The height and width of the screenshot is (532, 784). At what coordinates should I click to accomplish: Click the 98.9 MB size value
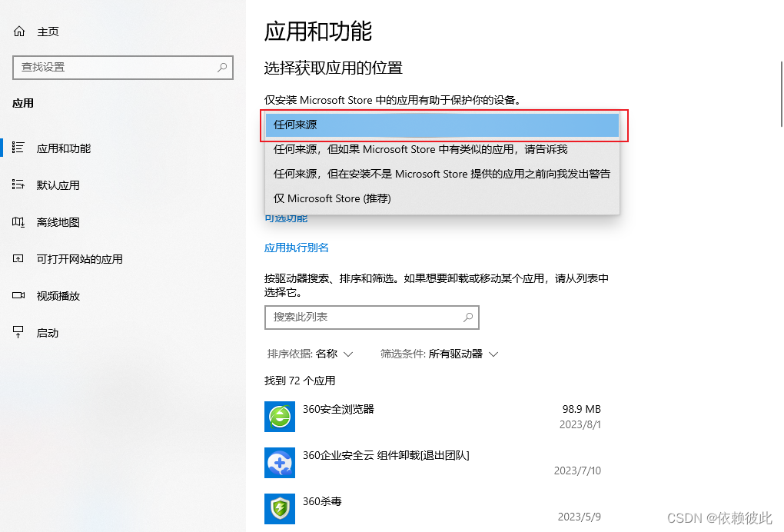click(582, 409)
